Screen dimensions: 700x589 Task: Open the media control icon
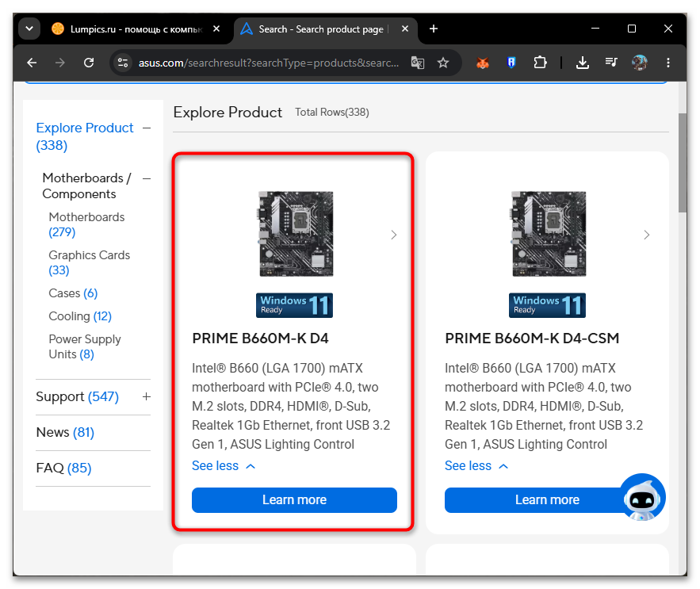pos(611,62)
